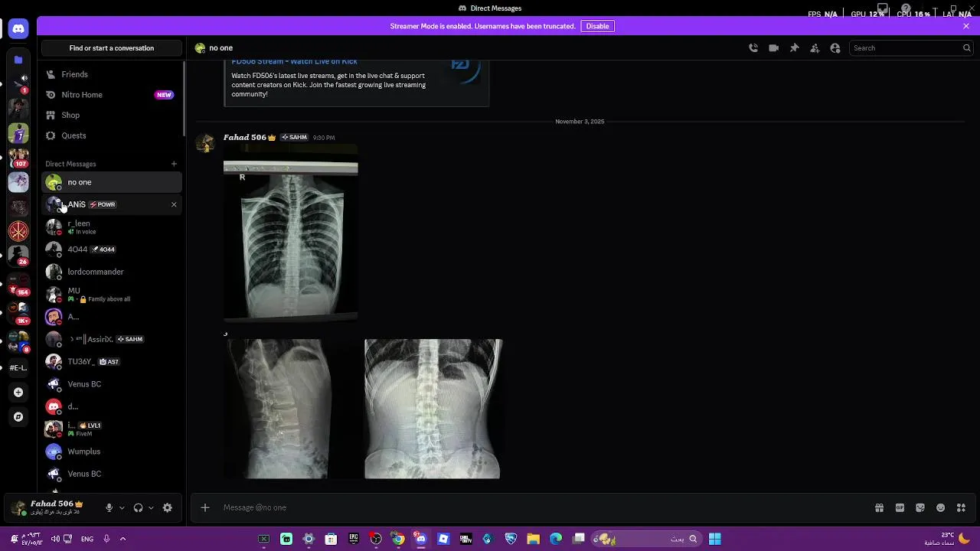
Task: Go to Nitro Home
Action: 112,95
